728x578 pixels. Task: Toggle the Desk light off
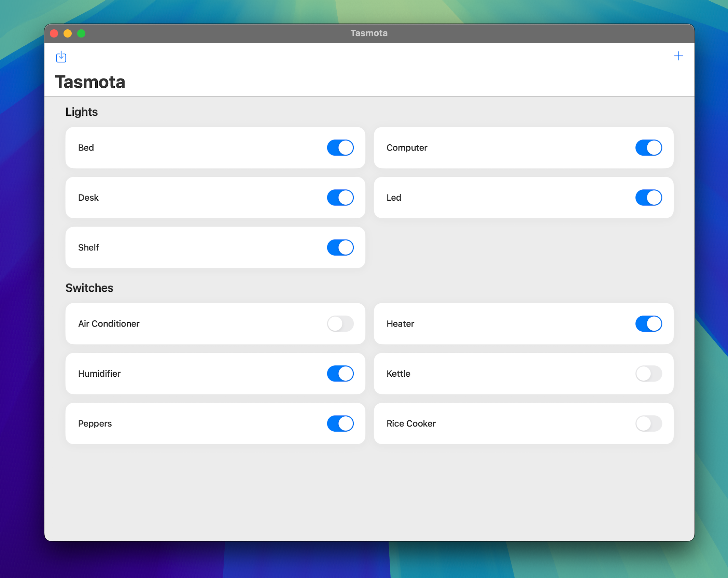340,198
